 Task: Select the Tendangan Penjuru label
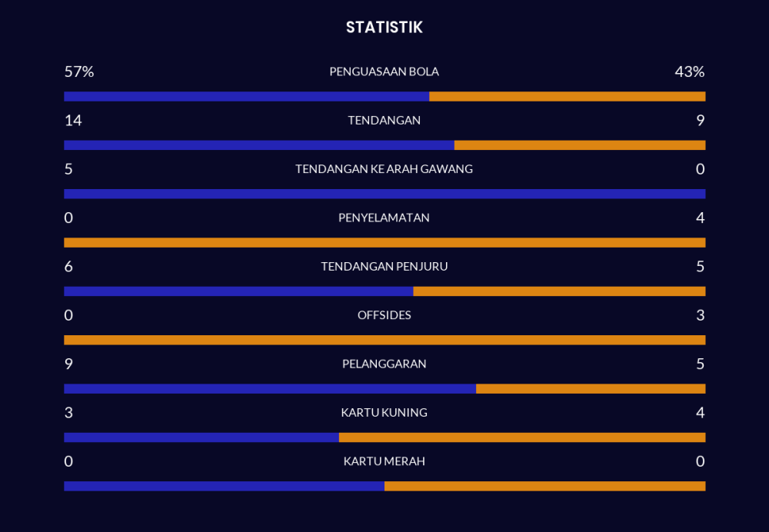pyautogui.click(x=384, y=267)
